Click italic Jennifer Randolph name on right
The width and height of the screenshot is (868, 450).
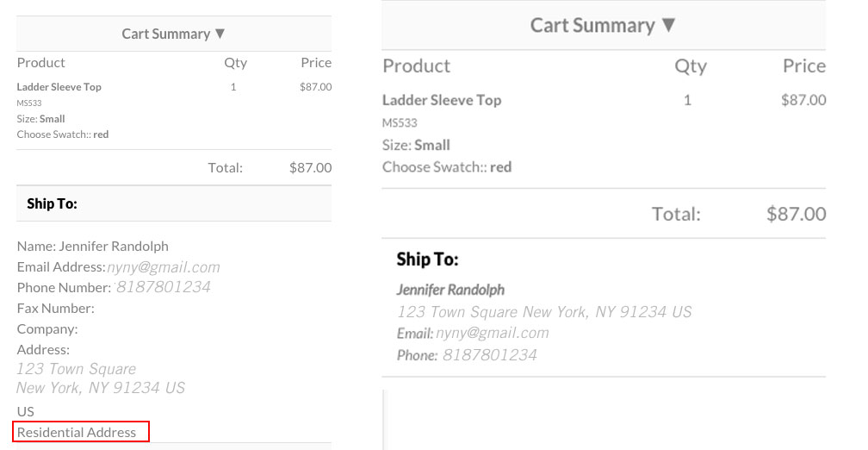[450, 290]
